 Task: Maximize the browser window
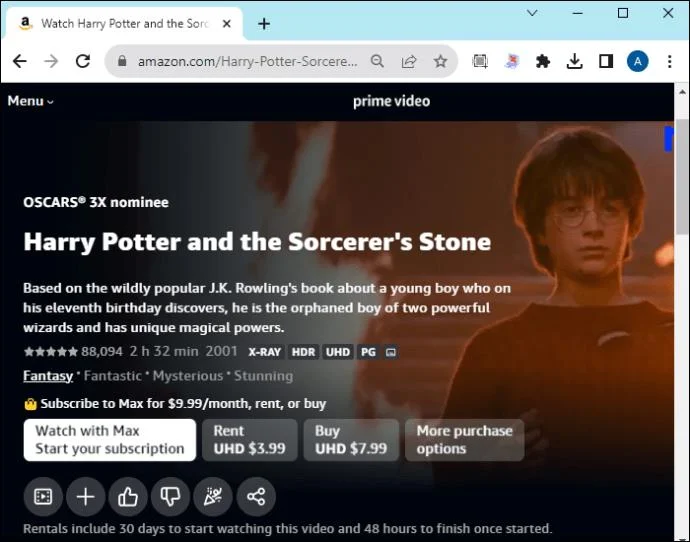623,13
